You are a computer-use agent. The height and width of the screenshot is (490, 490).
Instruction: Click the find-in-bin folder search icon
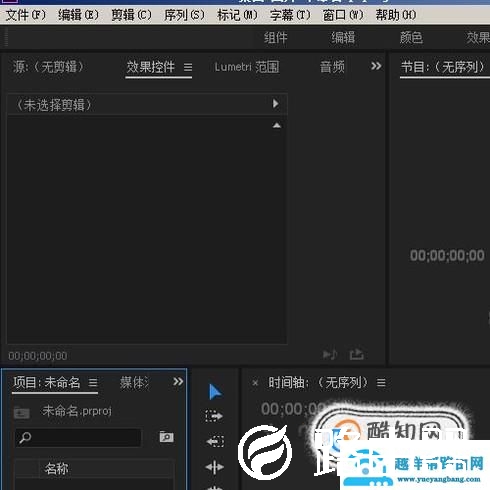coord(166,437)
